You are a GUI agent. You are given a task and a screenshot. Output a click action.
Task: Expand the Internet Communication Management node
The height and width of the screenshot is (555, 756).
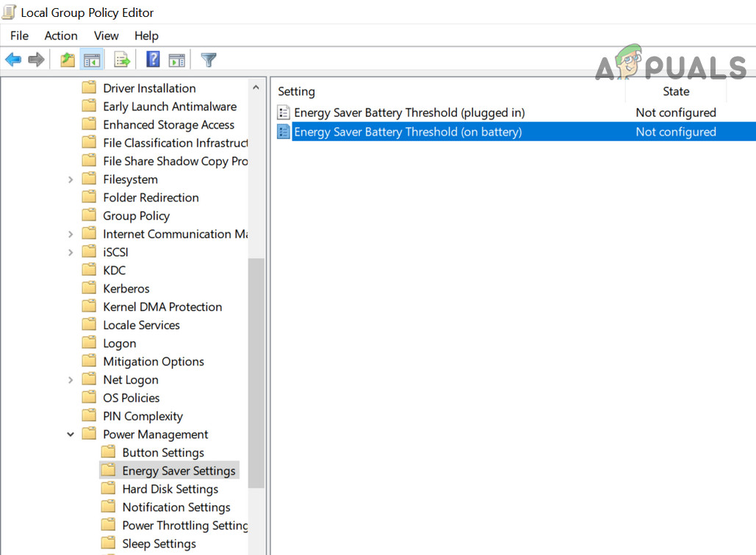pyautogui.click(x=71, y=234)
